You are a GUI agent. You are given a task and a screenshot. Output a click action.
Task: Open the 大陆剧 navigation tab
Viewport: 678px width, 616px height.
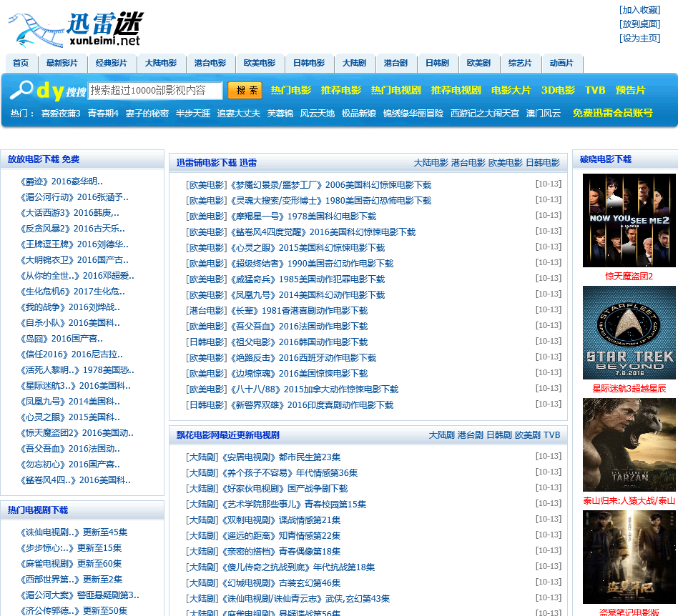[x=354, y=64]
